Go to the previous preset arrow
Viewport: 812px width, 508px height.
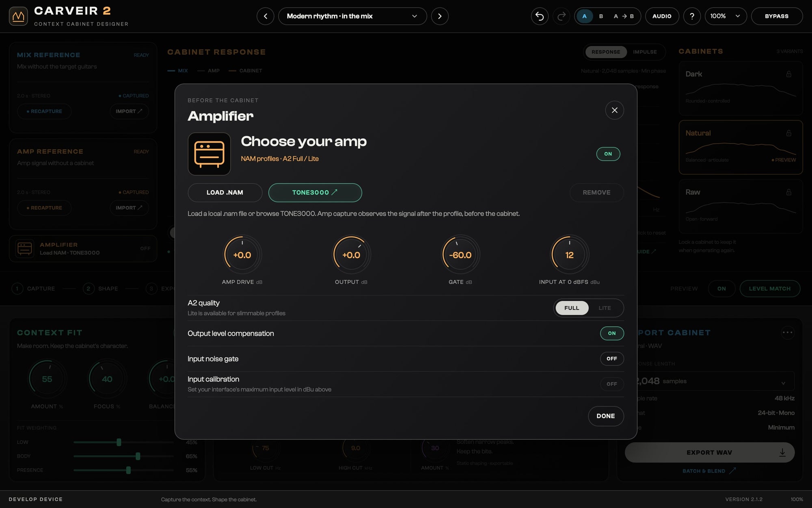pyautogui.click(x=266, y=16)
